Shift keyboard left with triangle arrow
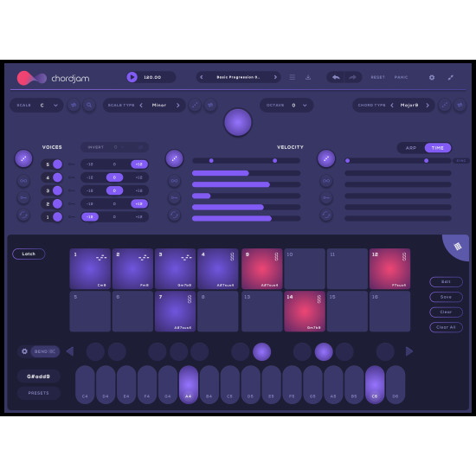Screen dimensions: 476x476 [x=70, y=351]
